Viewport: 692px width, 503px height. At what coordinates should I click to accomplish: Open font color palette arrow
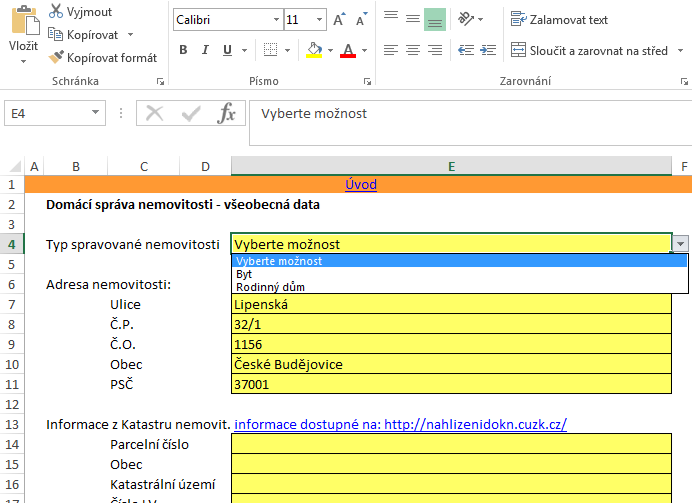click(x=365, y=50)
